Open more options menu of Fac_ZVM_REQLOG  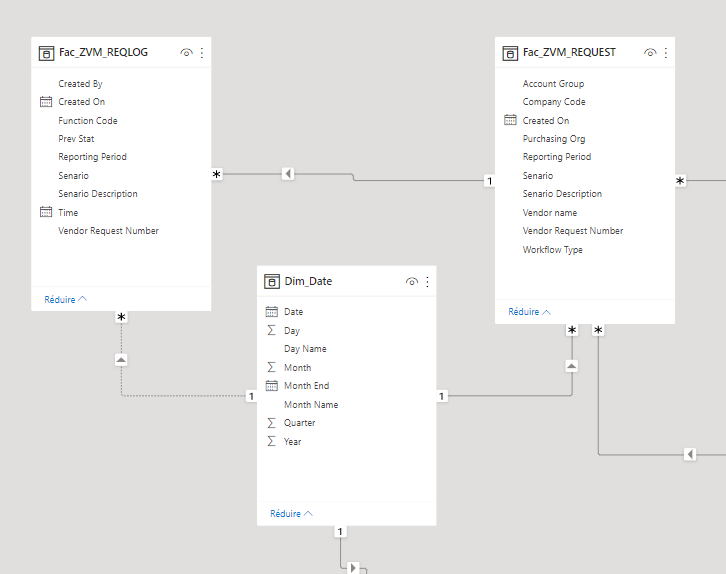tap(202, 53)
